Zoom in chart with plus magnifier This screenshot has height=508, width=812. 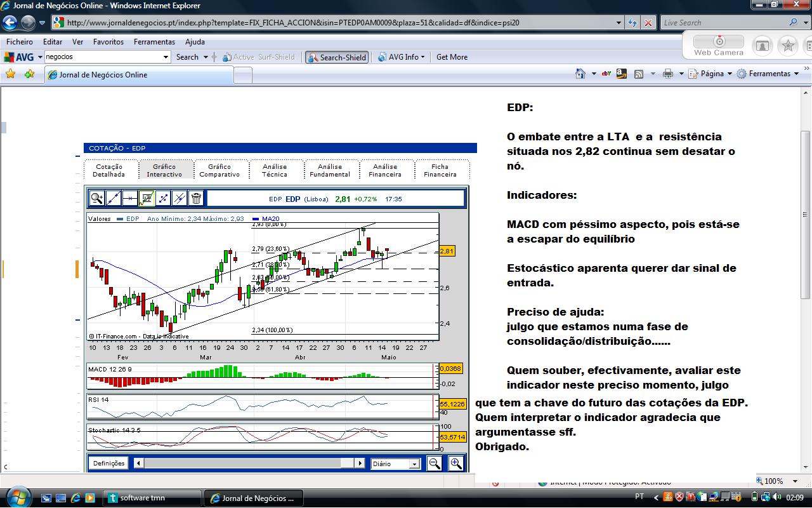[456, 464]
